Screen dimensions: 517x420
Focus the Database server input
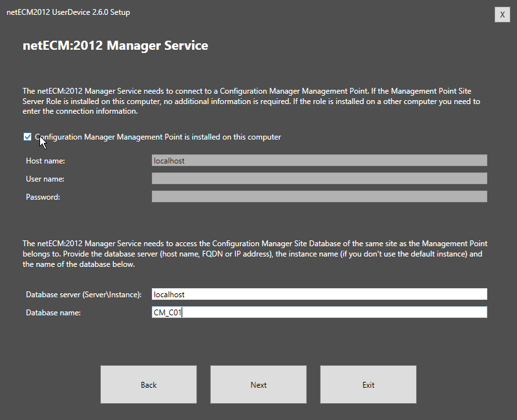pos(319,294)
